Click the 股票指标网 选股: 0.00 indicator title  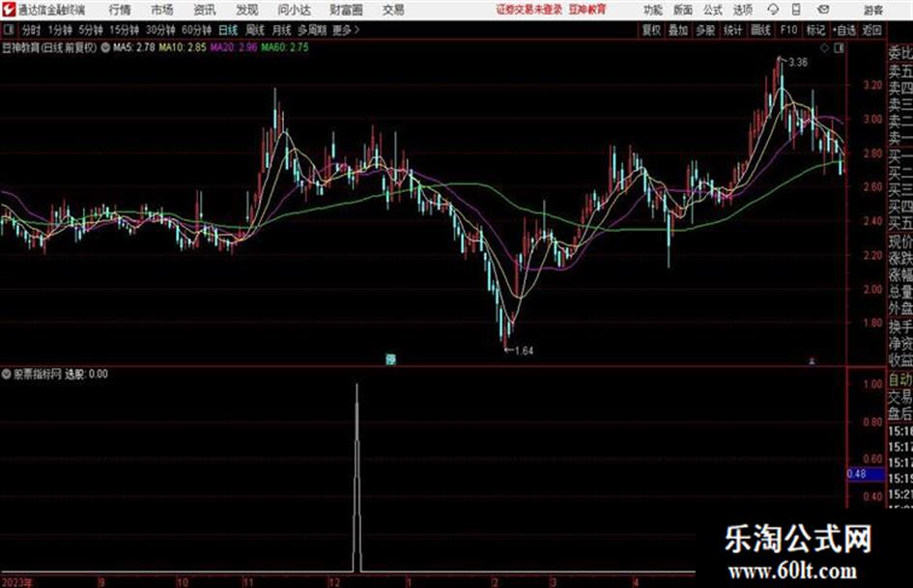tap(61, 374)
